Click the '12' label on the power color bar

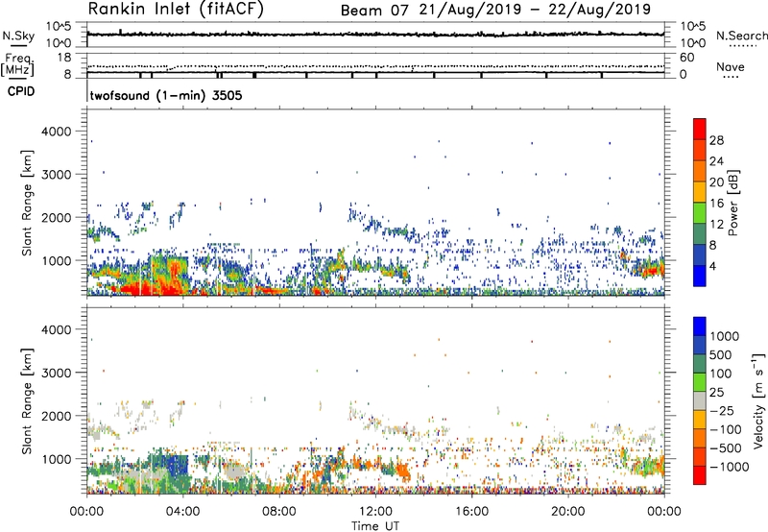[716, 225]
